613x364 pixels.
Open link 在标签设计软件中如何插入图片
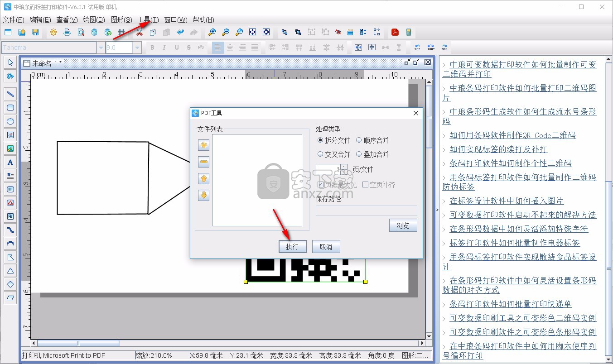pyautogui.click(x=507, y=201)
